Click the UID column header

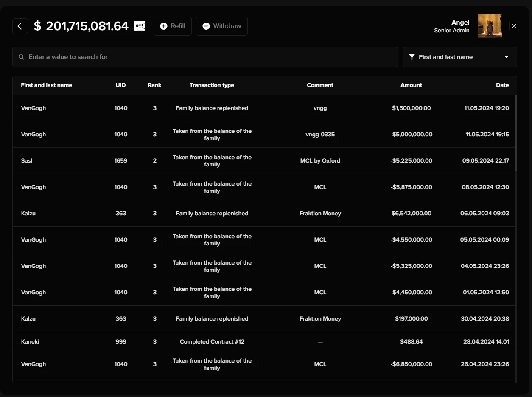tap(120, 85)
